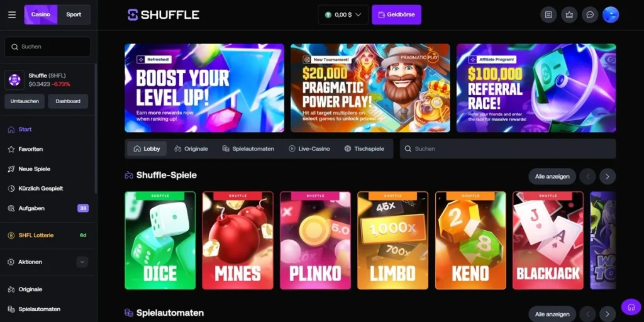This screenshot has width=644, height=322.
Task: Show next Shuffle-Spiele games arrow
Action: click(608, 177)
